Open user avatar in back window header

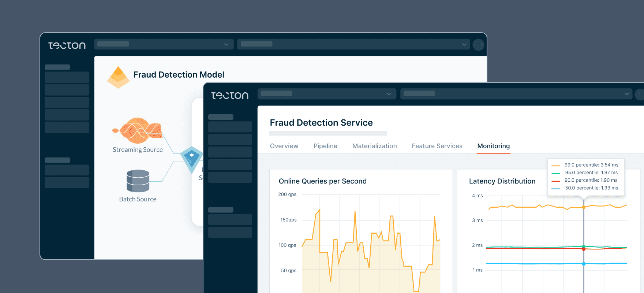point(478,45)
